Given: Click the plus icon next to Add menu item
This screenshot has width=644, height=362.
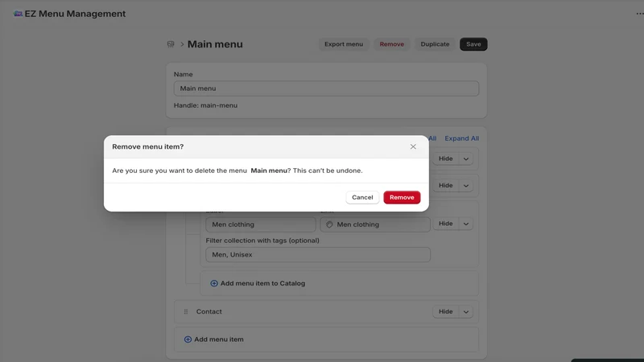Looking at the screenshot, I should [x=188, y=339].
